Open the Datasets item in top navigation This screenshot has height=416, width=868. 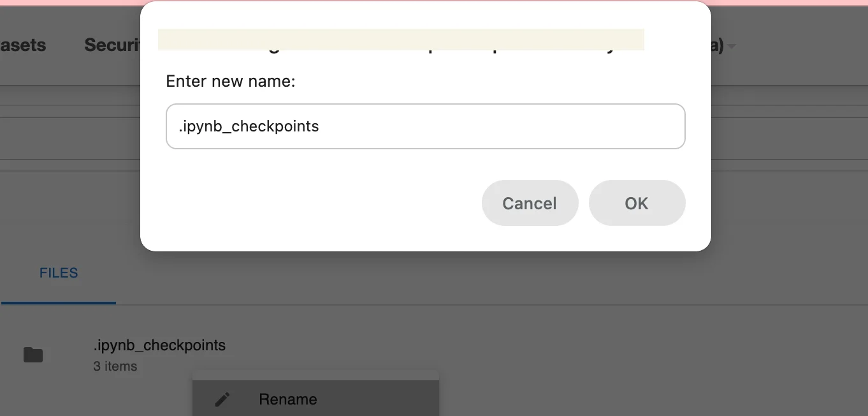pos(23,45)
